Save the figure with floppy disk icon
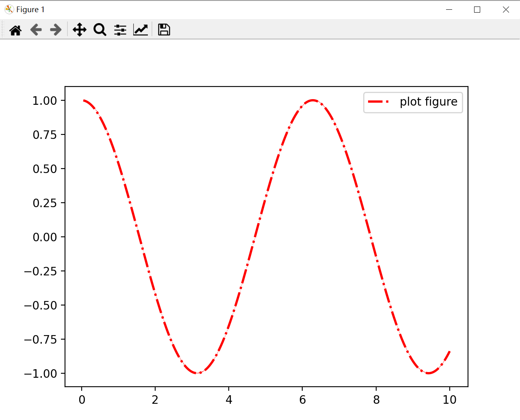520x420 pixels. point(164,30)
